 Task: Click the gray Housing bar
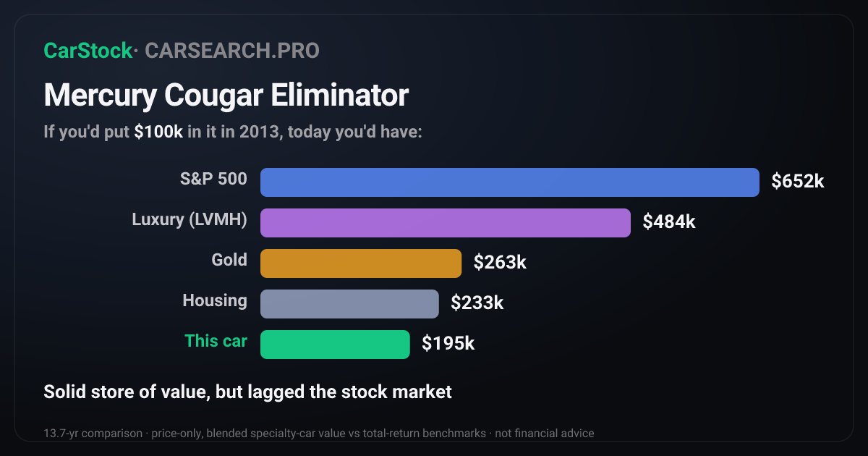point(349,304)
